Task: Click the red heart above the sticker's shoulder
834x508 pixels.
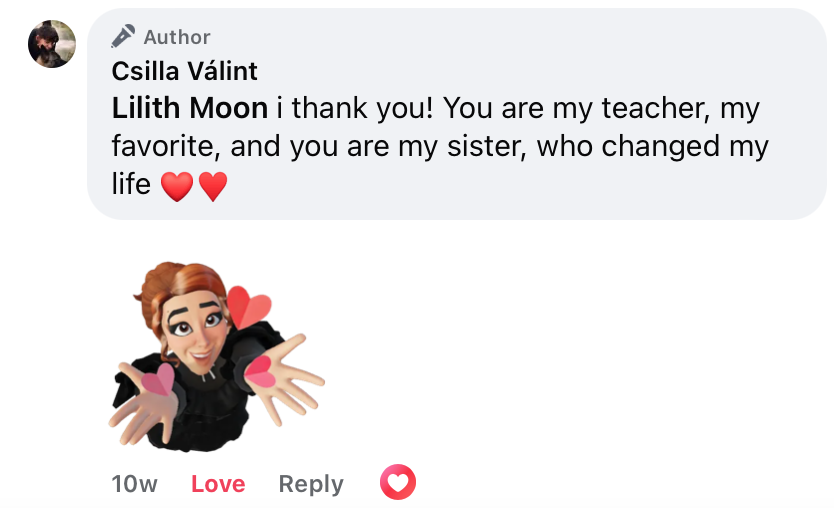Action: pos(247,306)
